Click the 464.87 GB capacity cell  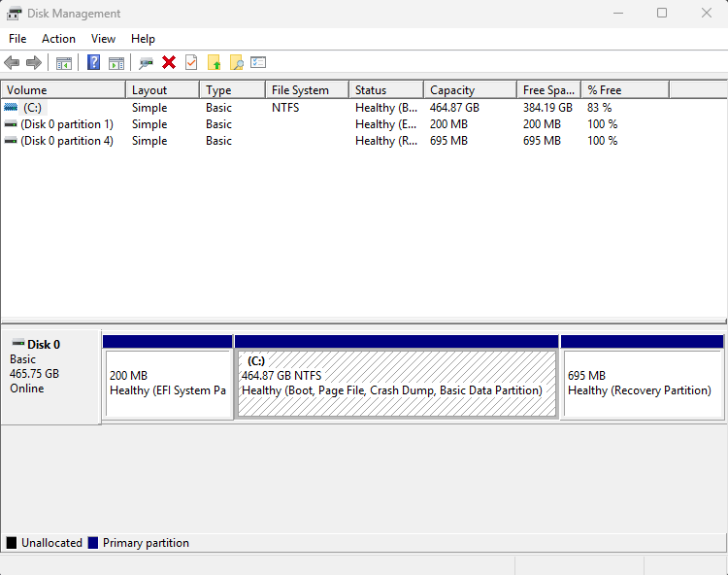(x=454, y=107)
